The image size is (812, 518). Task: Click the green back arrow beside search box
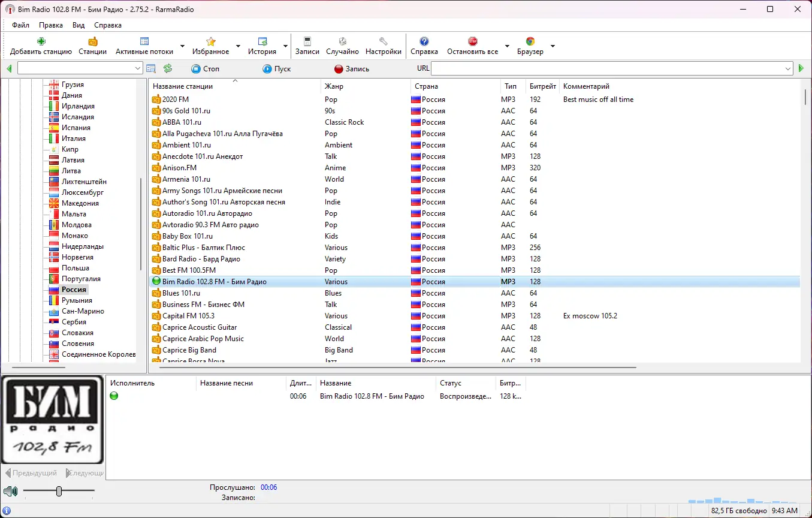click(x=10, y=69)
